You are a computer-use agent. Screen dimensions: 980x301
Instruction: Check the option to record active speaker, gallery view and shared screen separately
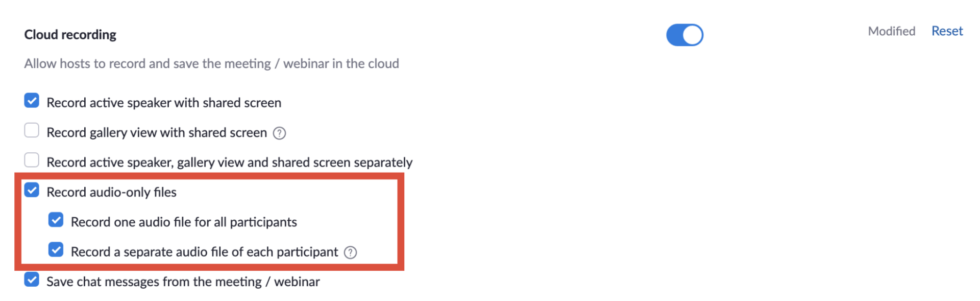[32, 160]
